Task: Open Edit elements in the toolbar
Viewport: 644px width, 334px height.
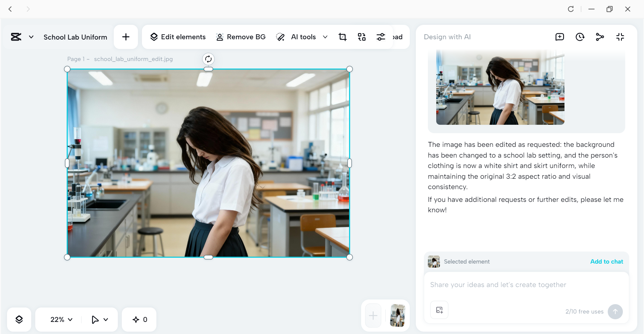Action: [x=178, y=37]
